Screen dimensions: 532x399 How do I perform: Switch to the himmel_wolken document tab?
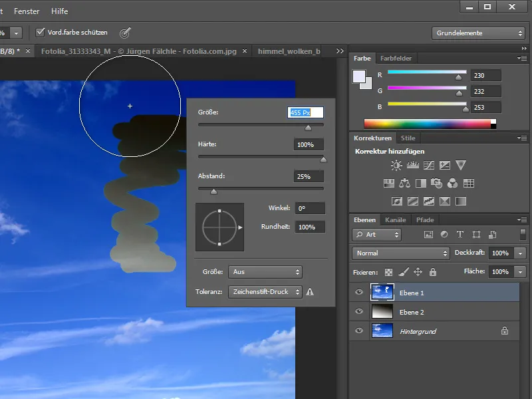289,51
